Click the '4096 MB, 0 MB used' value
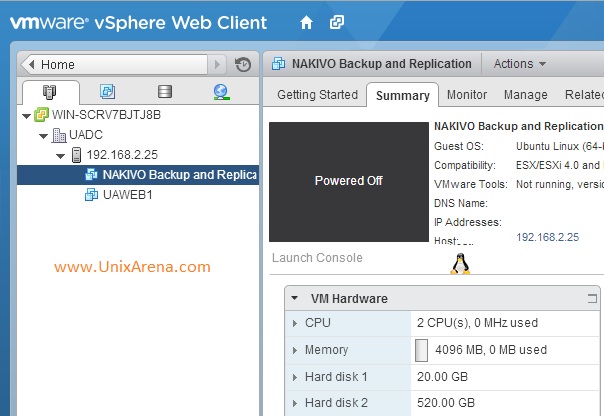 (491, 350)
